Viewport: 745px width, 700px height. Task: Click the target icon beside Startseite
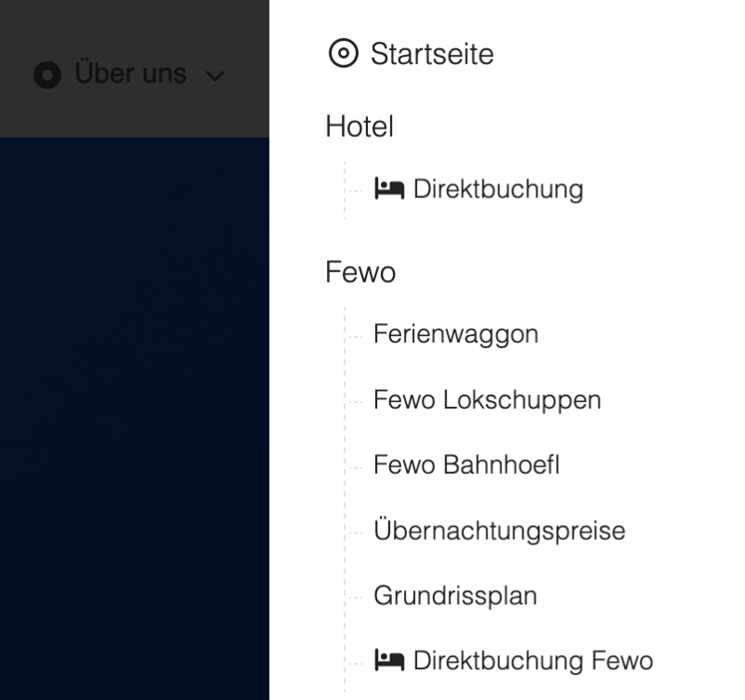pyautogui.click(x=344, y=54)
